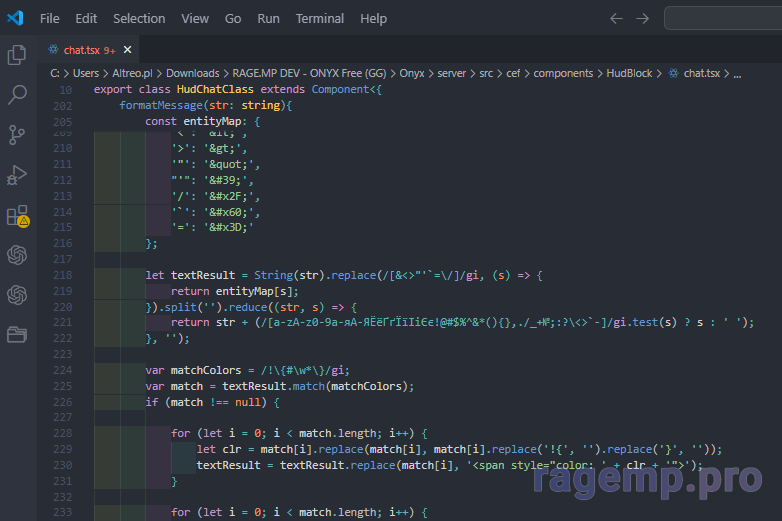Click the VS Code logo icon
This screenshot has height=521, width=782.
pos(15,18)
